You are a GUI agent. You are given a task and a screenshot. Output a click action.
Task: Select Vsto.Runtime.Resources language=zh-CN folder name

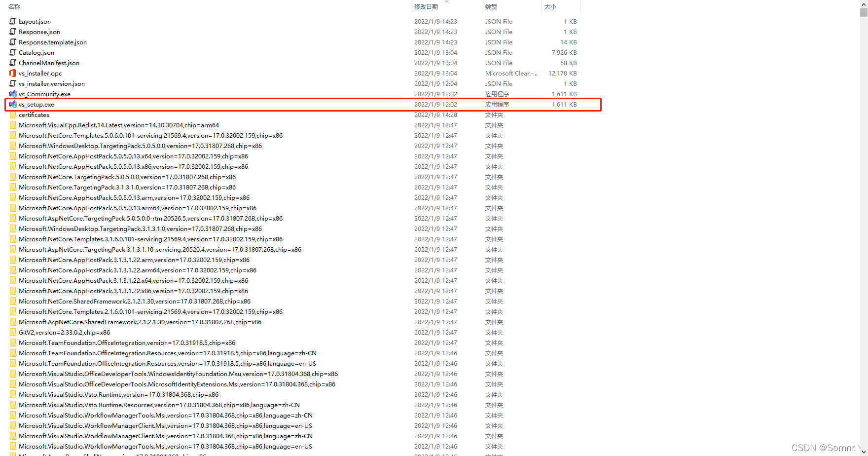pyautogui.click(x=159, y=405)
